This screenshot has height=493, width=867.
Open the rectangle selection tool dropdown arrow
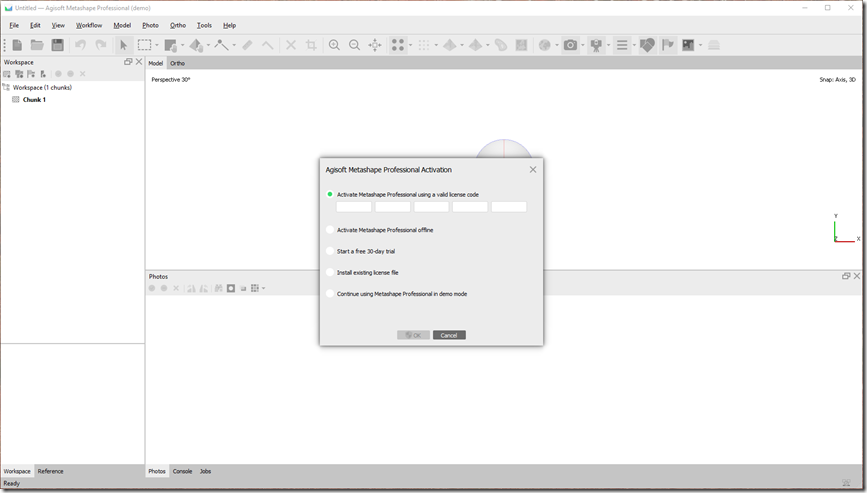click(x=157, y=46)
